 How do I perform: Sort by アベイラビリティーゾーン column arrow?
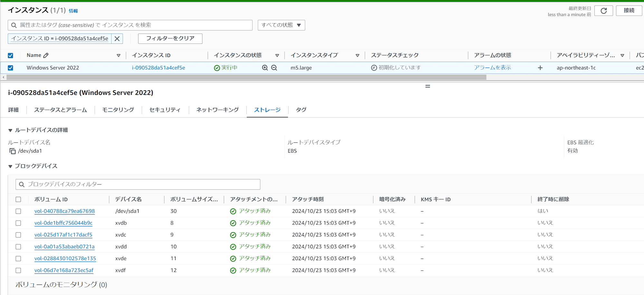(622, 55)
